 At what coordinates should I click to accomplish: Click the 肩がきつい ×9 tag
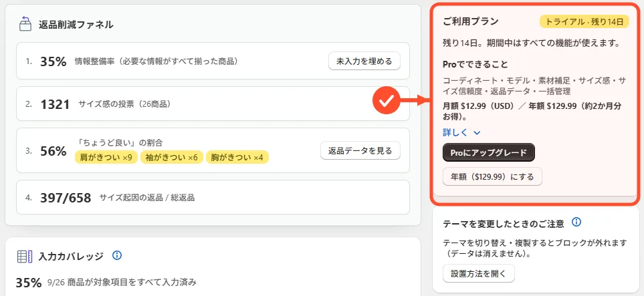(x=106, y=157)
